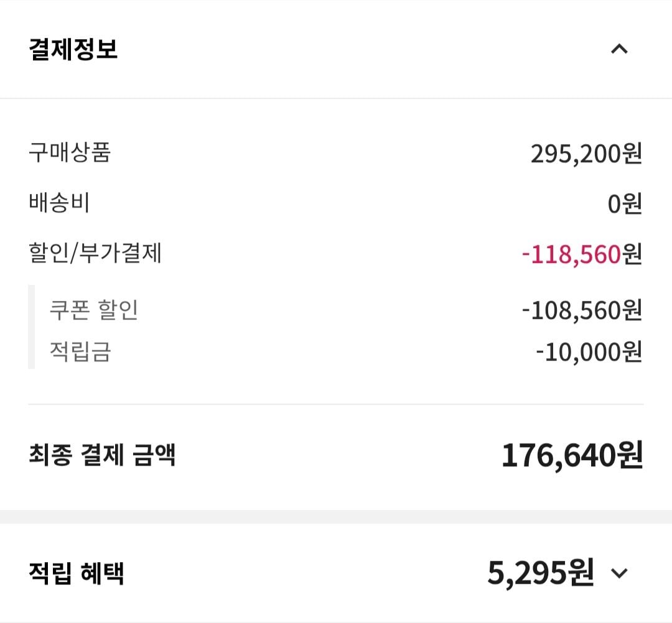
Task: Click the 쿠폰 할인 row label
Action: [94, 310]
